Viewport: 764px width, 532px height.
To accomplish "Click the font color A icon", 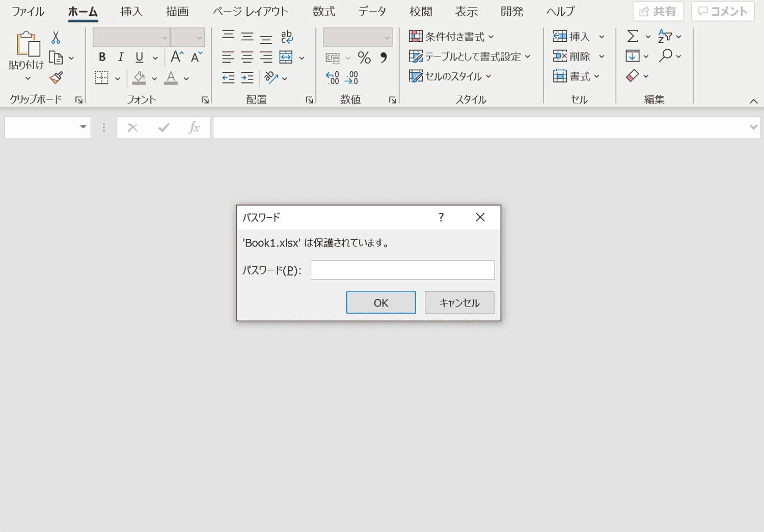I will (171, 78).
